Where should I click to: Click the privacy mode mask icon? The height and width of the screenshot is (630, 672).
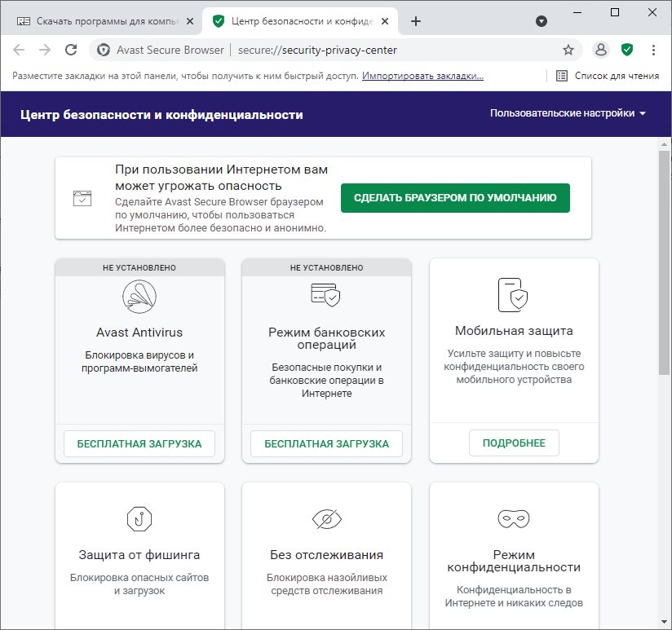[514, 518]
